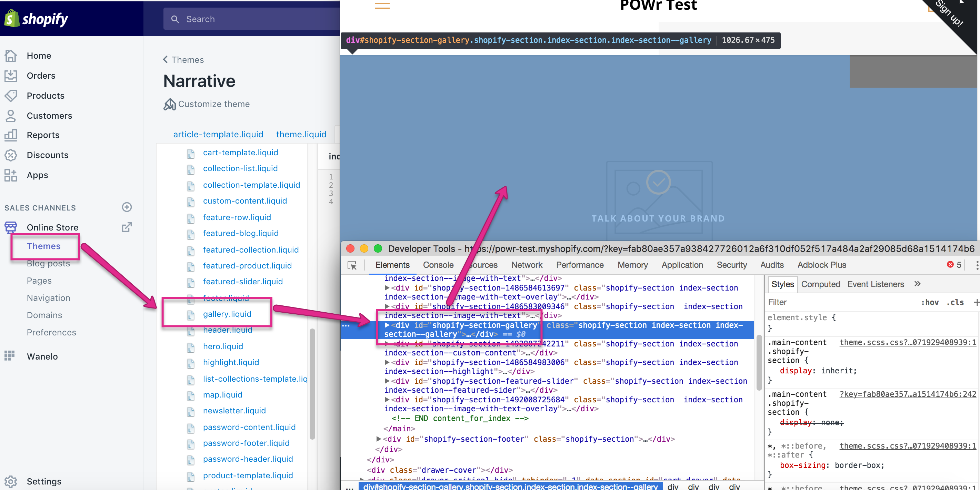
Task: Click the Wanelo channel icon
Action: 10,356
